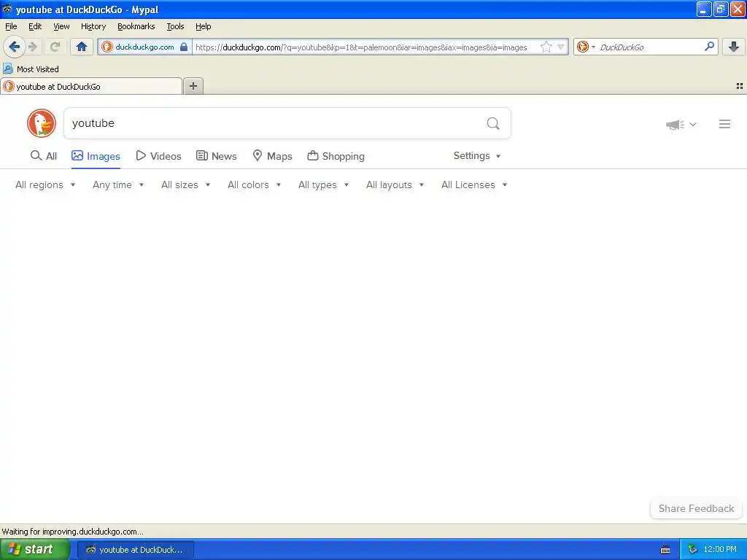
Task: Expand the All Licenses filter
Action: pos(474,184)
